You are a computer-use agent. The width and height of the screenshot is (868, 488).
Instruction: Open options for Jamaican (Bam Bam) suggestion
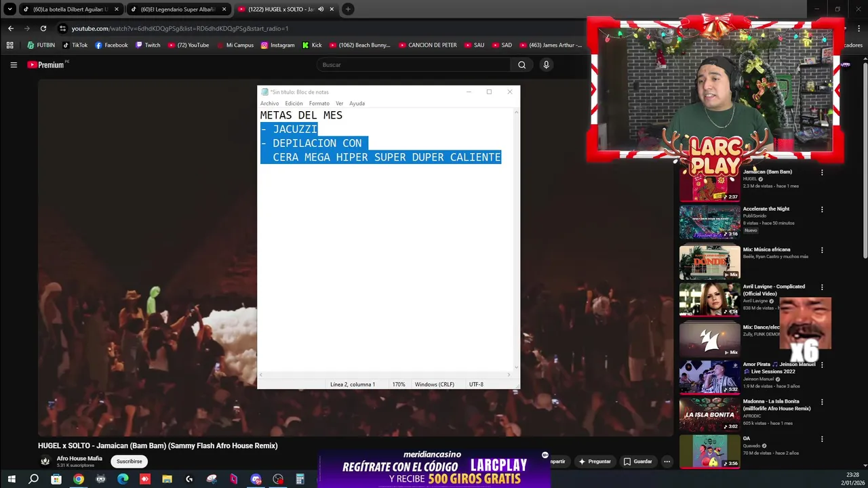(822, 173)
